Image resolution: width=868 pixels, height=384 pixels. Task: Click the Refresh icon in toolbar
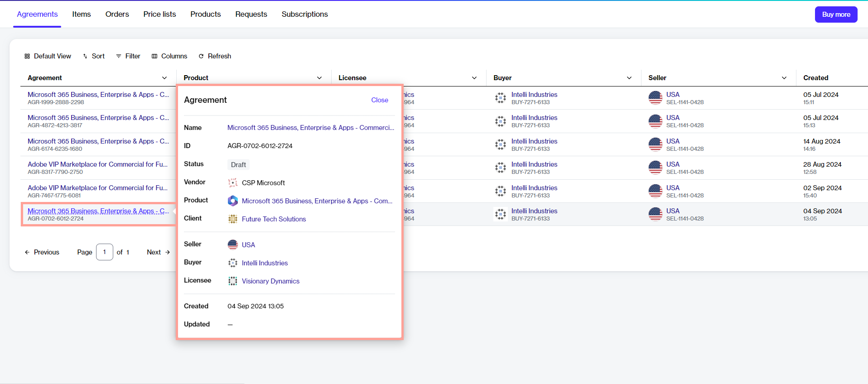pos(201,56)
